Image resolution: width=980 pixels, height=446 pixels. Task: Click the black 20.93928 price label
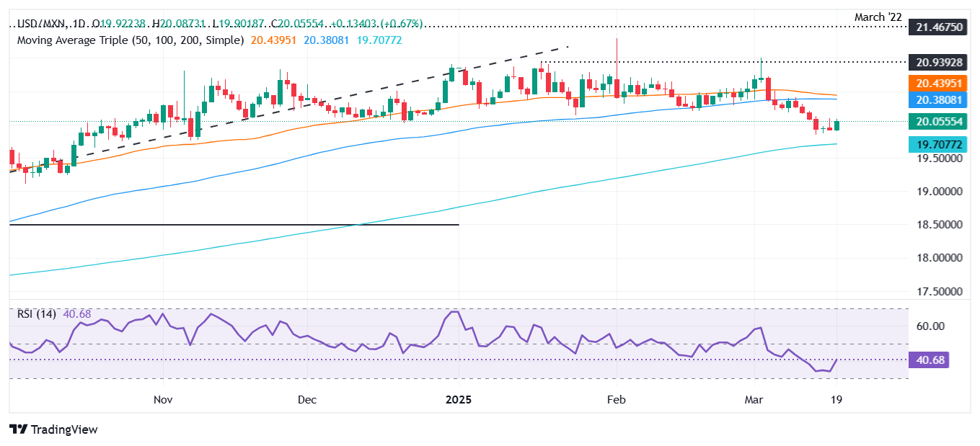click(x=935, y=62)
